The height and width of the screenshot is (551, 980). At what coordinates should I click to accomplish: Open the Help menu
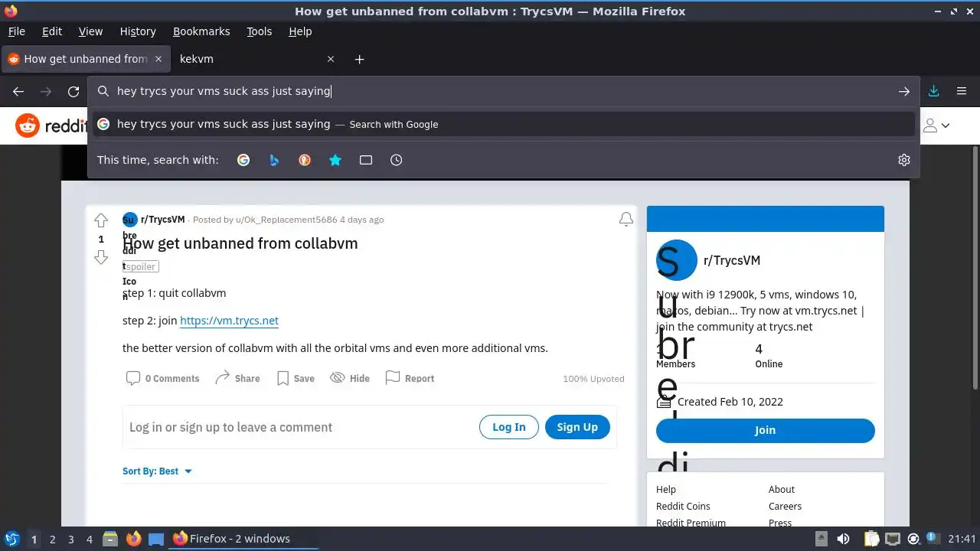[x=300, y=31]
